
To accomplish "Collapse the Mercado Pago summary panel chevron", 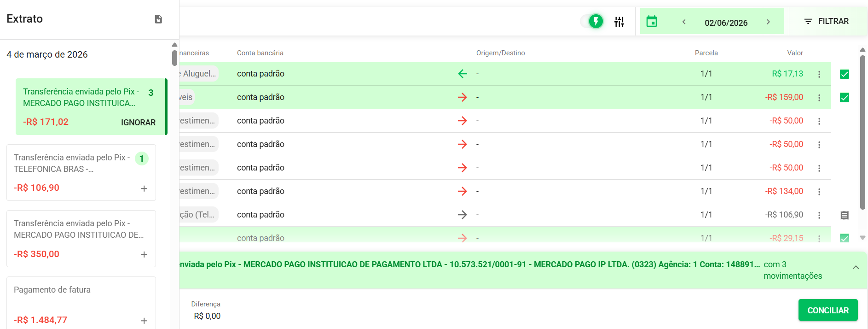I will [856, 267].
